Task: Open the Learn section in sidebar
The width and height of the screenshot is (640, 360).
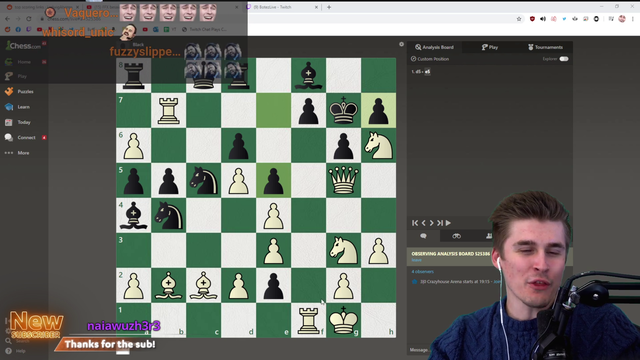Action: tap(17, 107)
